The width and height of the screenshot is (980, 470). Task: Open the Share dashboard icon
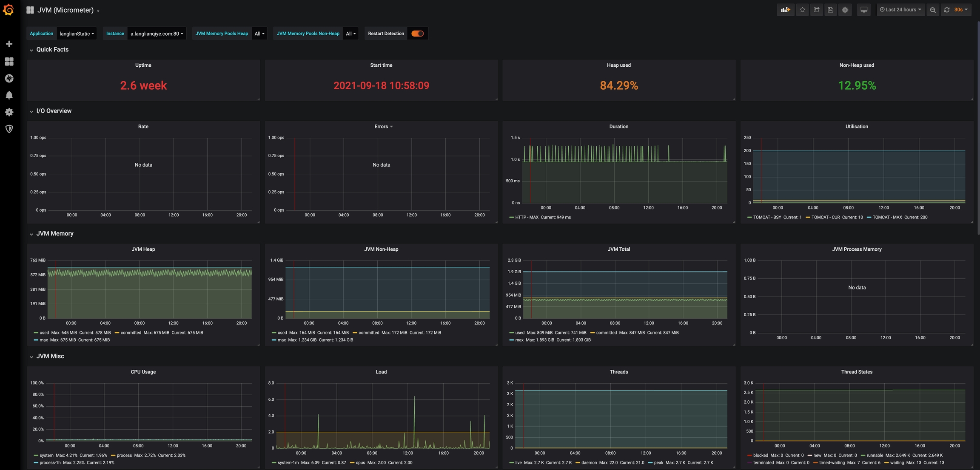point(816,10)
